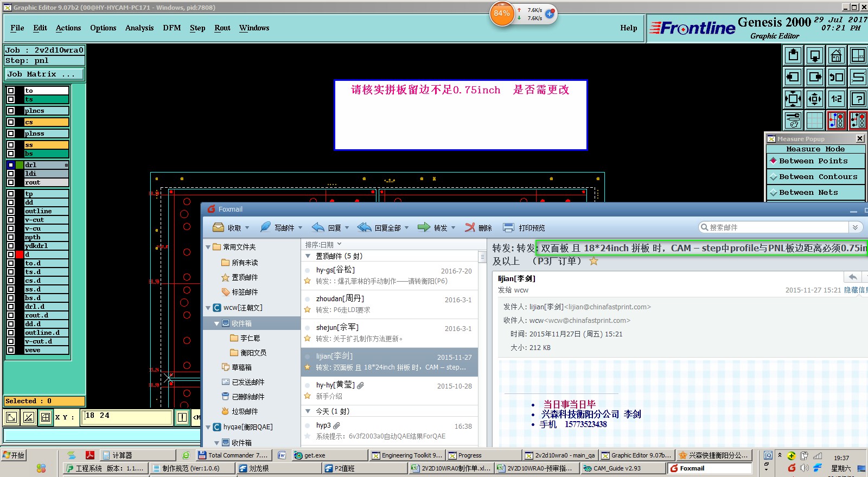Click the star next to the email subject
Image resolution: width=868 pixels, height=477 pixels.
(x=594, y=261)
